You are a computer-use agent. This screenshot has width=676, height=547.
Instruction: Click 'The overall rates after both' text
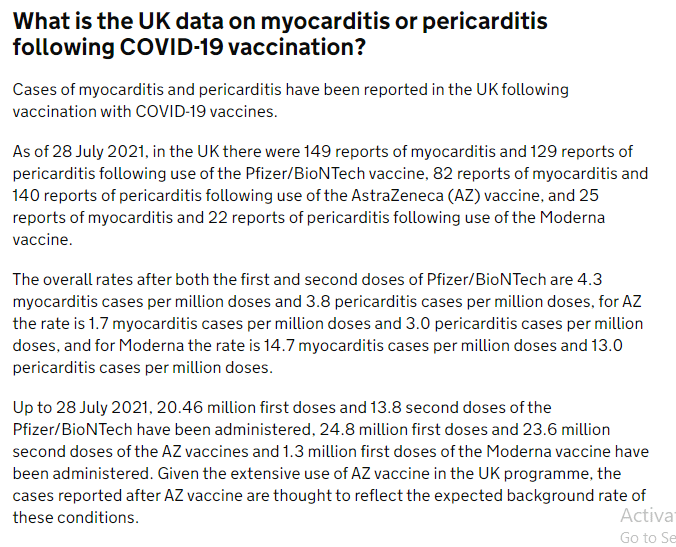(111, 280)
